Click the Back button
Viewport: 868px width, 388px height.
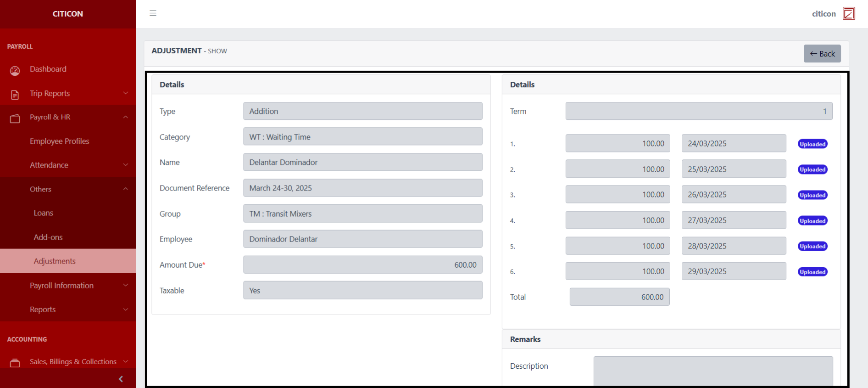pos(822,54)
